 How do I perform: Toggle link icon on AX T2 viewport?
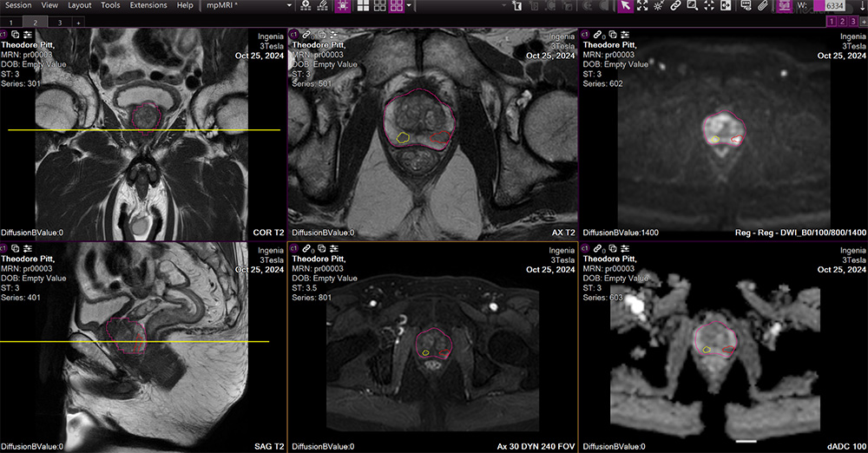(306, 34)
